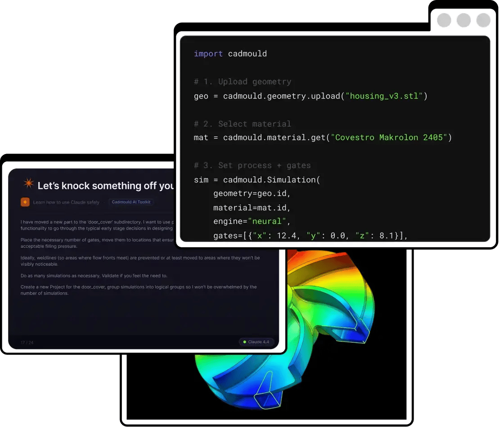Click the 'import cadmould' code line
Image resolution: width=504 pixels, height=427 pixels.
click(x=230, y=54)
